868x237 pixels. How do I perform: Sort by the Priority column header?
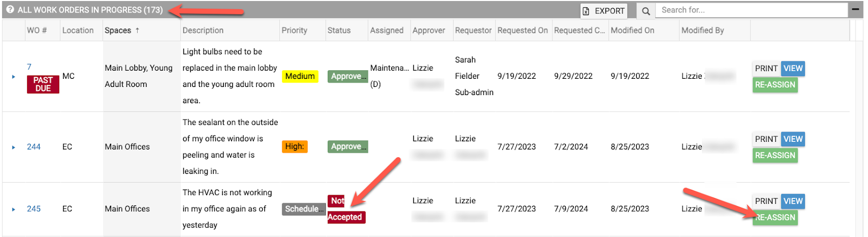pos(294,30)
